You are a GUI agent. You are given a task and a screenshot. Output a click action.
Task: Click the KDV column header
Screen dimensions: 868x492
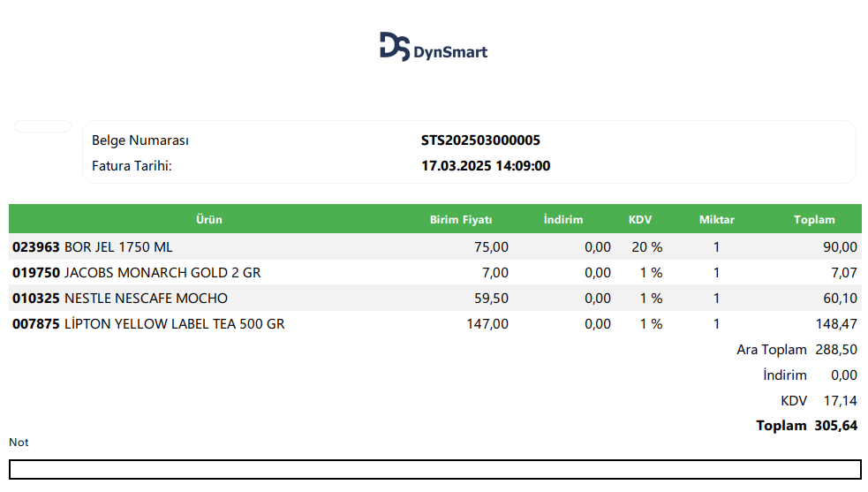[x=639, y=220]
